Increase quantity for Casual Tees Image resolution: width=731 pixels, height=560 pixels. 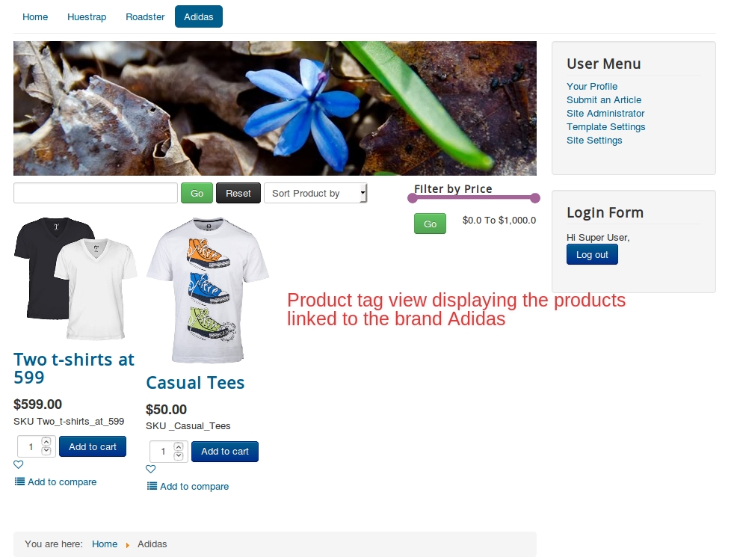point(179,446)
